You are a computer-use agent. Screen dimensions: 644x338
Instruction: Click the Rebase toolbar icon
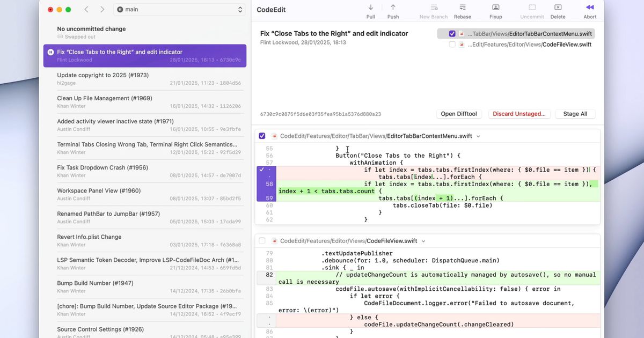click(463, 8)
